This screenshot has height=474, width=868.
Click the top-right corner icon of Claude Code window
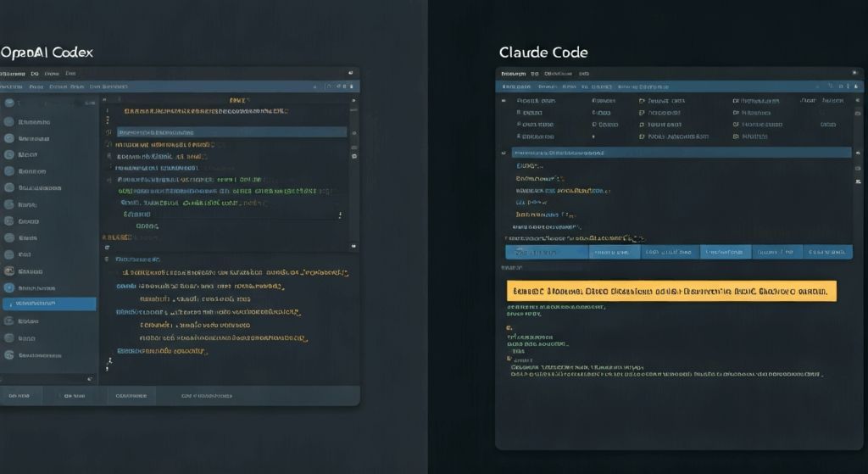(855, 73)
